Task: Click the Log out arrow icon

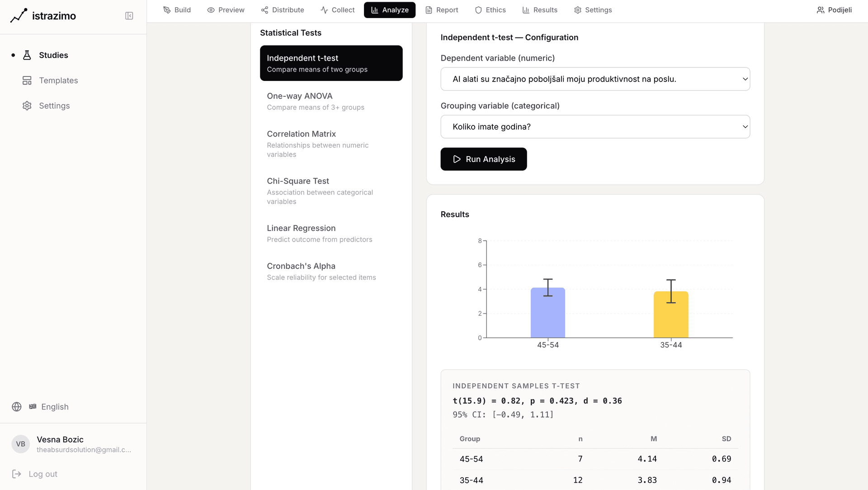Action: [x=17, y=474]
